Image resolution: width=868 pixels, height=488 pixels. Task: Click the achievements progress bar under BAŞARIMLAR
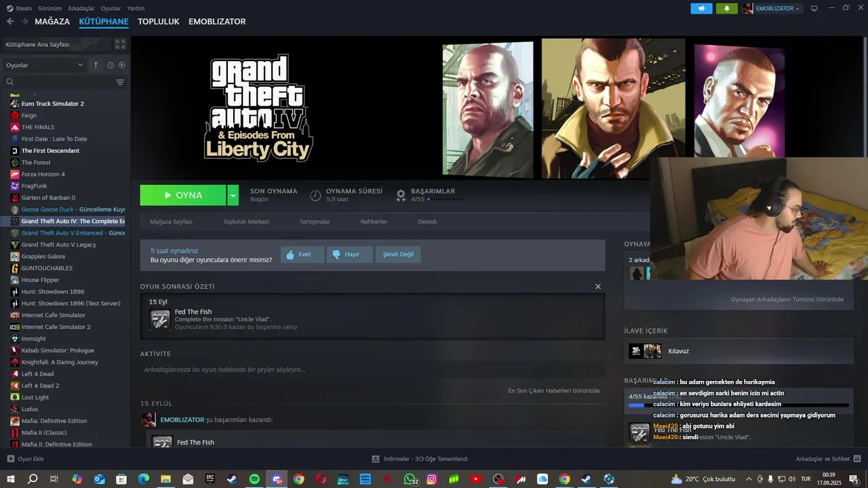tap(446, 199)
